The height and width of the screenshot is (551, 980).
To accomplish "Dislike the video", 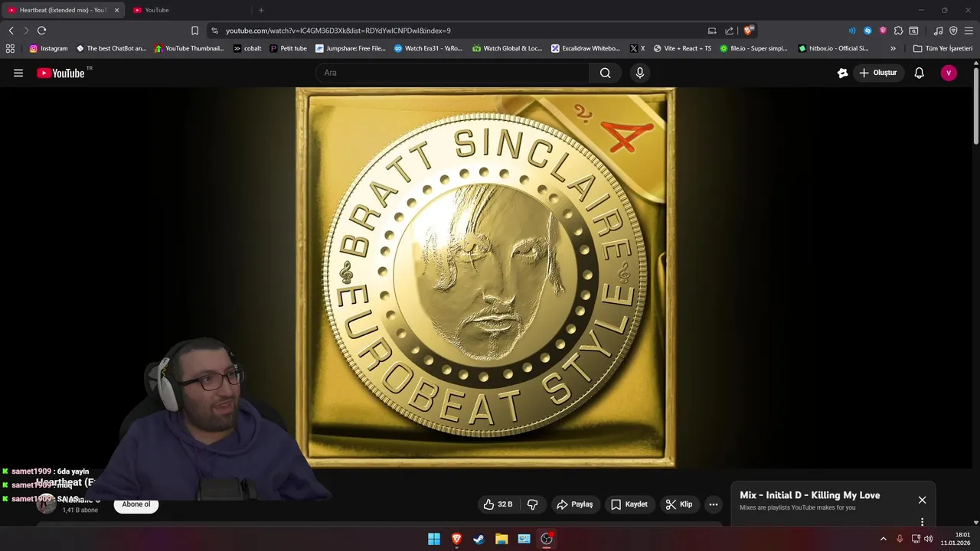I will tap(533, 504).
